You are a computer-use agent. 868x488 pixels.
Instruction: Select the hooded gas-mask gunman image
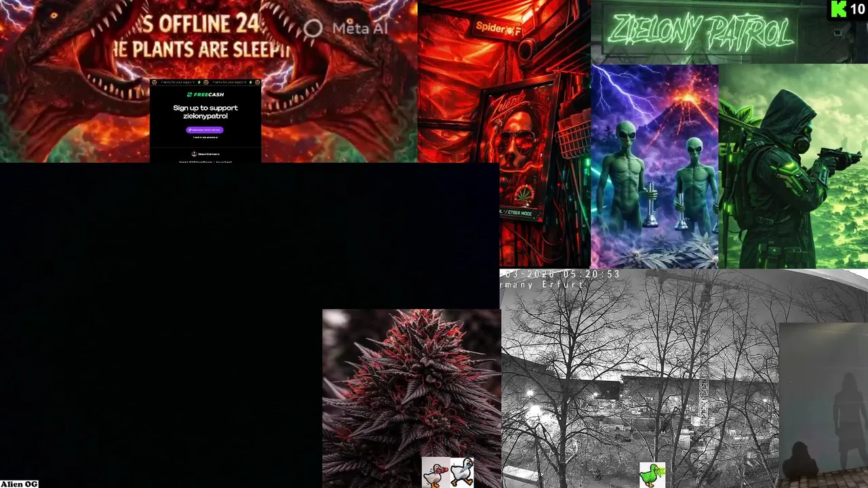coord(793,167)
